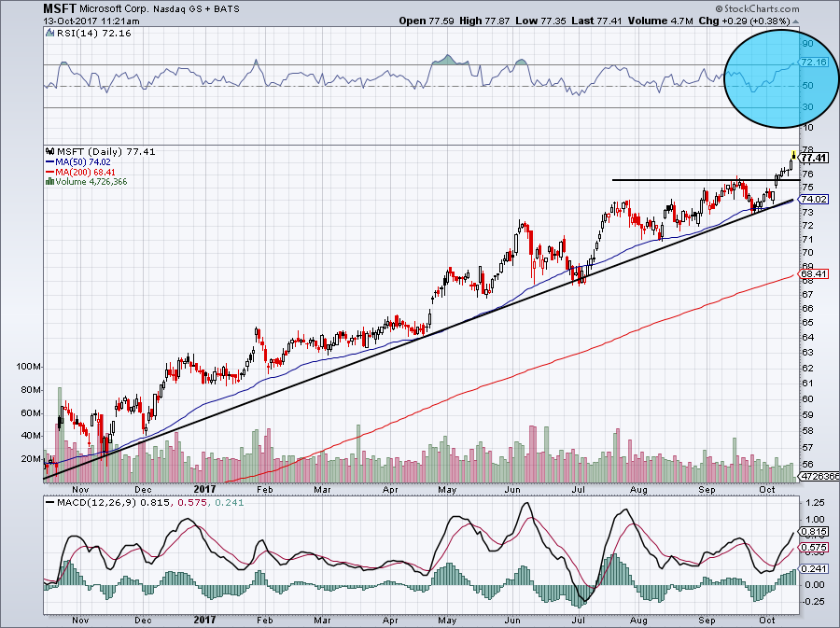Viewport: 840px width, 628px height.
Task: Open the StockCharts.com copyright link
Action: [757, 8]
